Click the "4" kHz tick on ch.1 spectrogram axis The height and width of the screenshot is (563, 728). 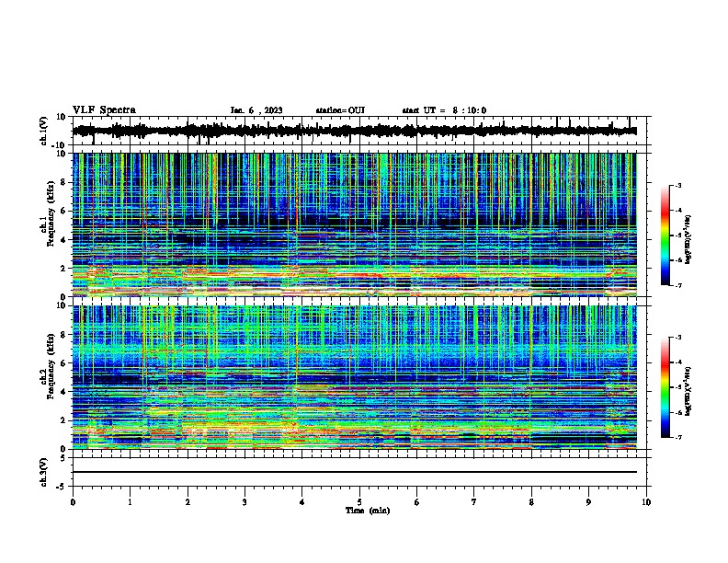point(63,240)
